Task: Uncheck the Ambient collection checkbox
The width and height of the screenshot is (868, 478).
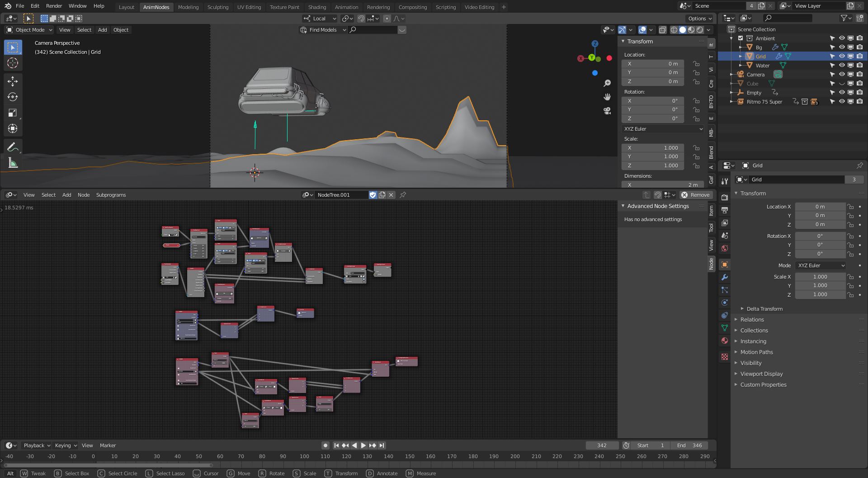Action: pos(741,38)
